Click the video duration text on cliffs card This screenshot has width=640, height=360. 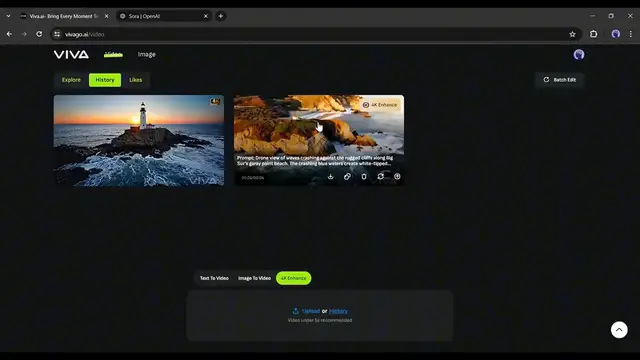point(253,178)
